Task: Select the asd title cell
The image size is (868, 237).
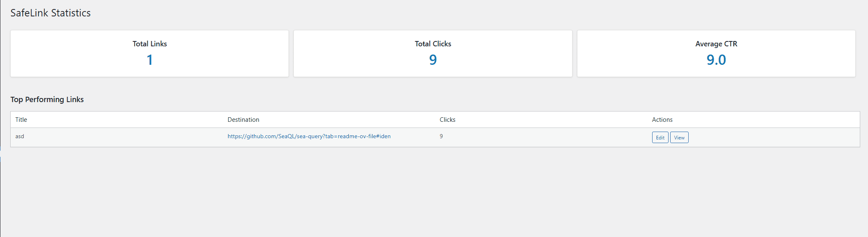Action: pyautogui.click(x=20, y=137)
